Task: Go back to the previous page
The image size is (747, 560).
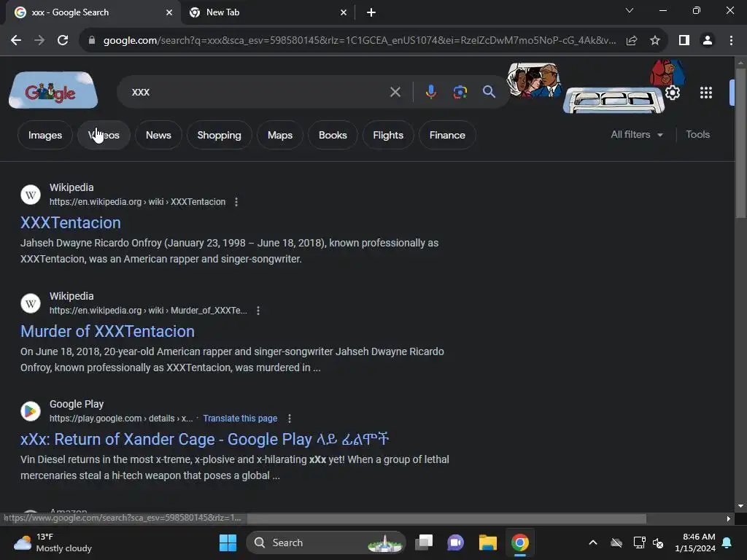Action: pyautogui.click(x=16, y=41)
